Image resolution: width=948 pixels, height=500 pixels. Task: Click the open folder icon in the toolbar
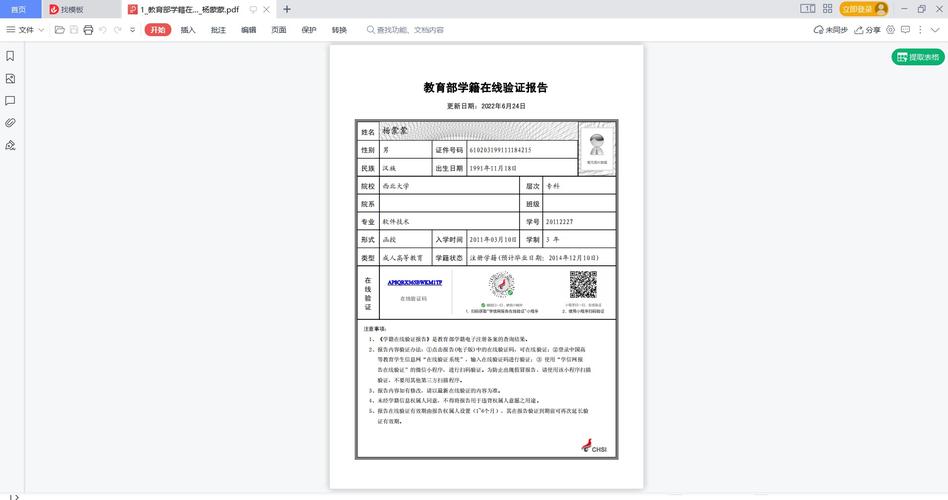[59, 30]
